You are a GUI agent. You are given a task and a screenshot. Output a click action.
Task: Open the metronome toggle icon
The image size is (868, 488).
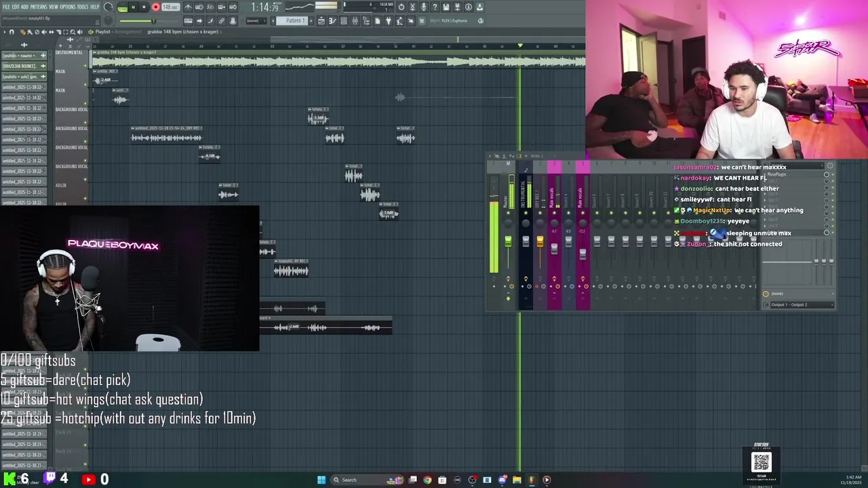188,7
